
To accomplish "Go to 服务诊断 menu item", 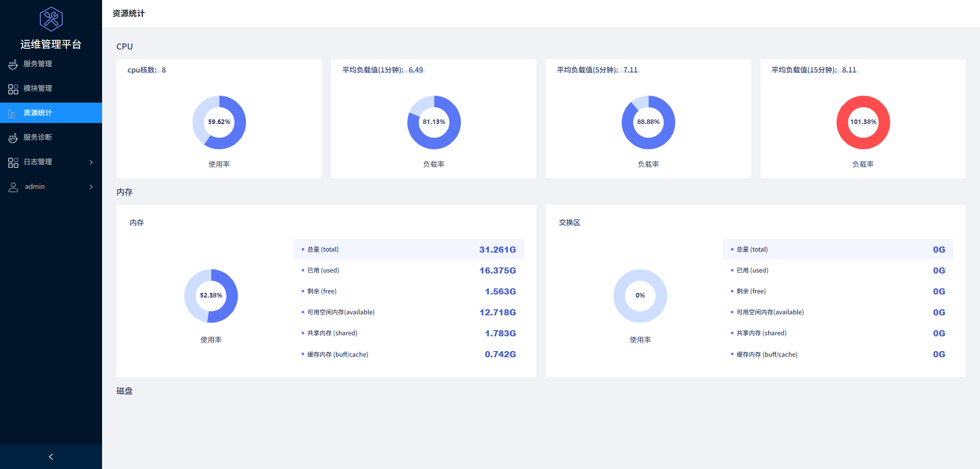I will click(51, 137).
